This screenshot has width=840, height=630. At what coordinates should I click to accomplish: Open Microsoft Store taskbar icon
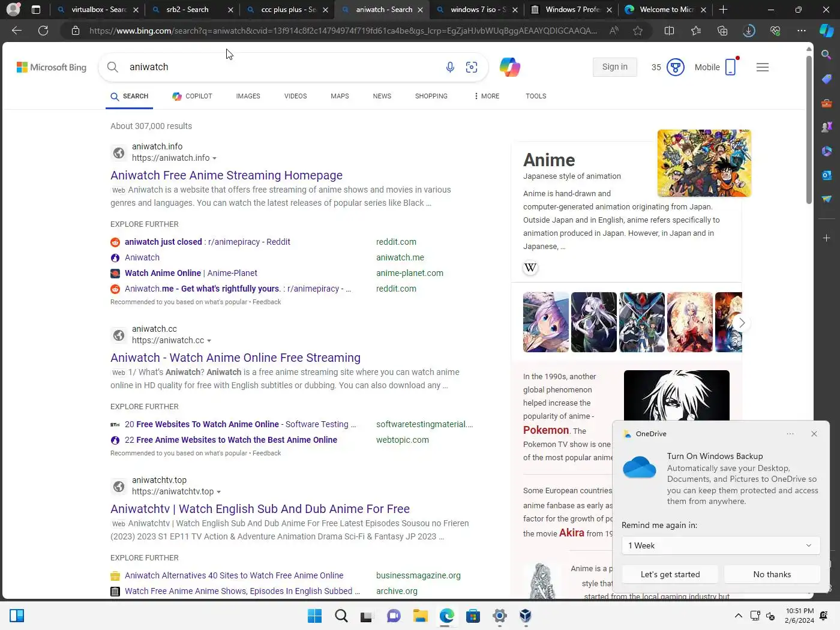(x=473, y=616)
